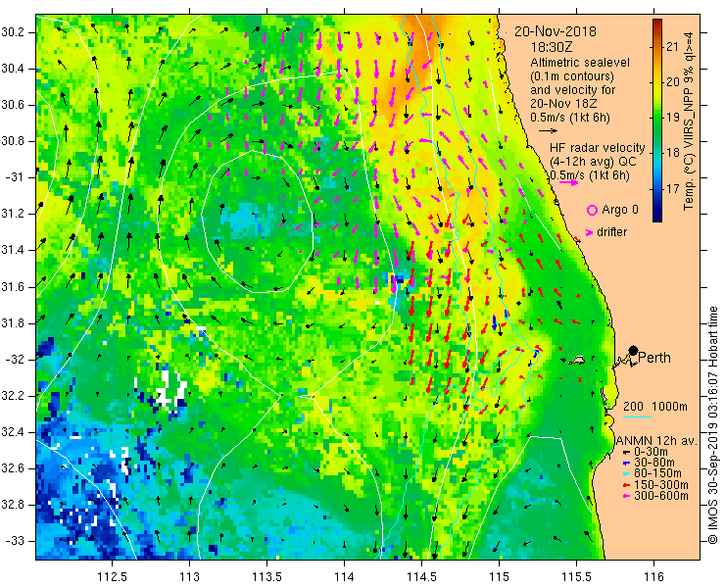Click the latitude axis label 31.4
The width and height of the screenshot is (725, 588).
13,250
